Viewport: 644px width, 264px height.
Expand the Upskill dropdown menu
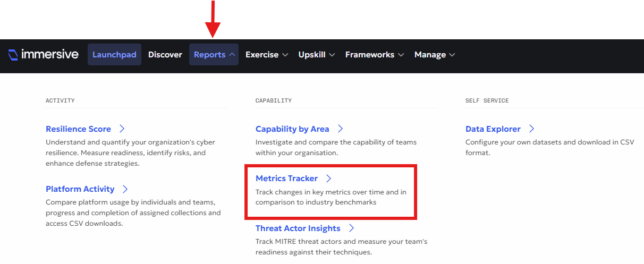(x=317, y=54)
